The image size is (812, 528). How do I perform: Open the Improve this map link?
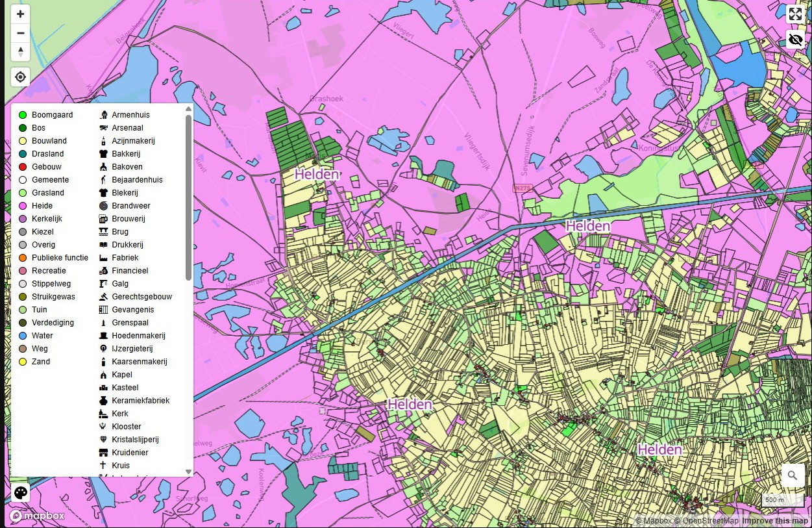[x=775, y=521]
